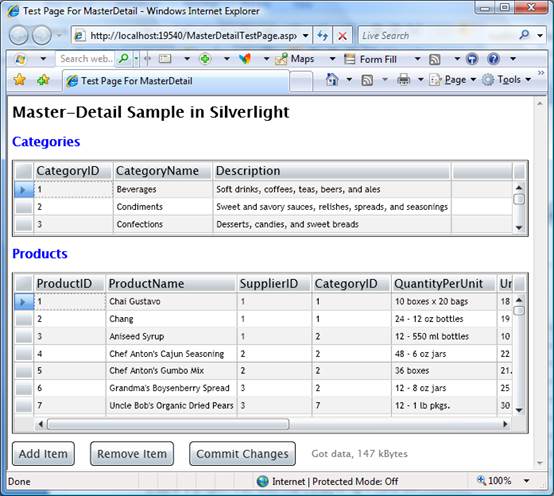
Task: Open the Home button dropdown arrow
Action: coord(349,80)
